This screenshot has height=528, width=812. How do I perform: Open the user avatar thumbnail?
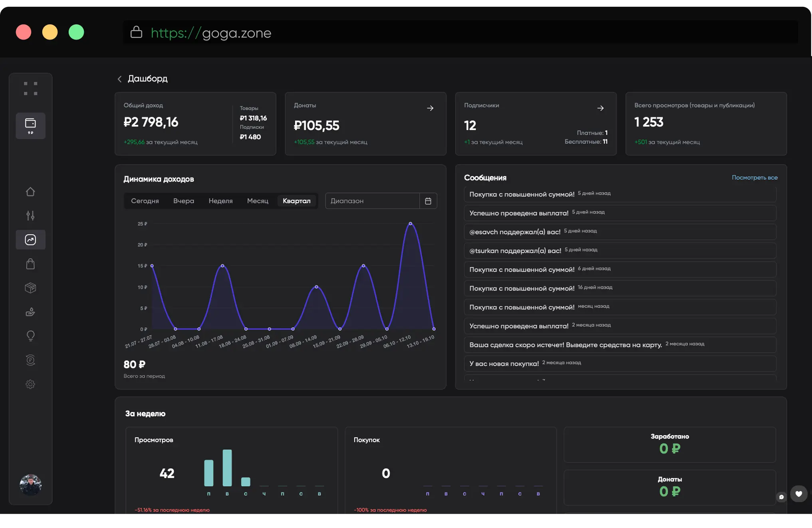point(30,484)
